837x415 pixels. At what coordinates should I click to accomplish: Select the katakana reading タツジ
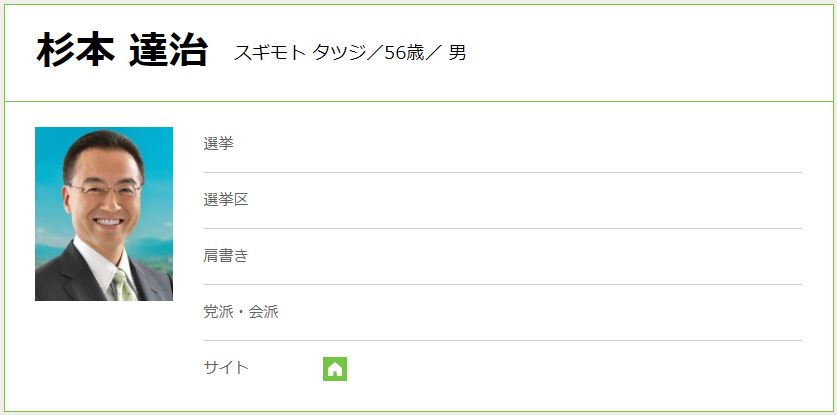339,53
